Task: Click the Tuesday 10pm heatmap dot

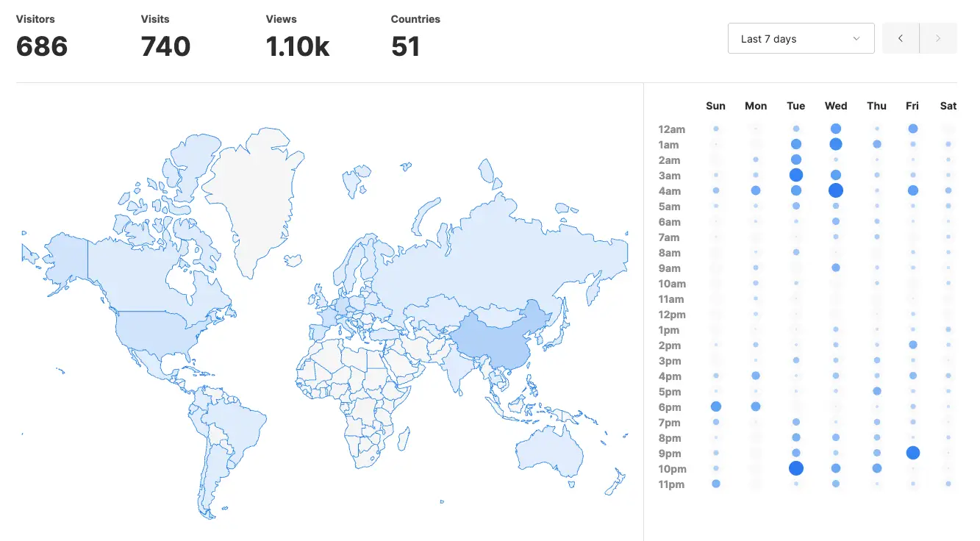Action: 795,468
